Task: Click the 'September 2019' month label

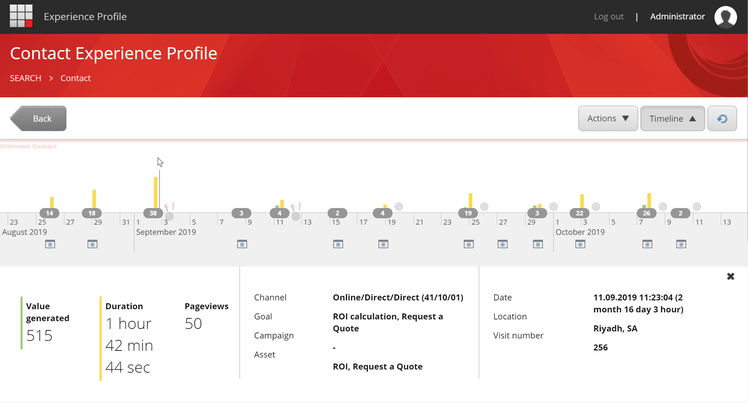Action: coord(166,232)
